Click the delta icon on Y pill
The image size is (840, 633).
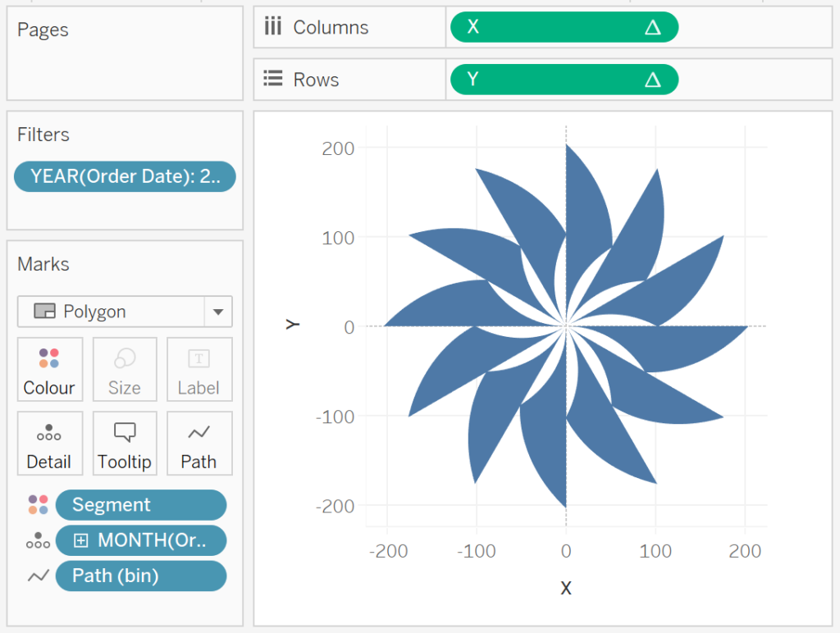coord(652,80)
